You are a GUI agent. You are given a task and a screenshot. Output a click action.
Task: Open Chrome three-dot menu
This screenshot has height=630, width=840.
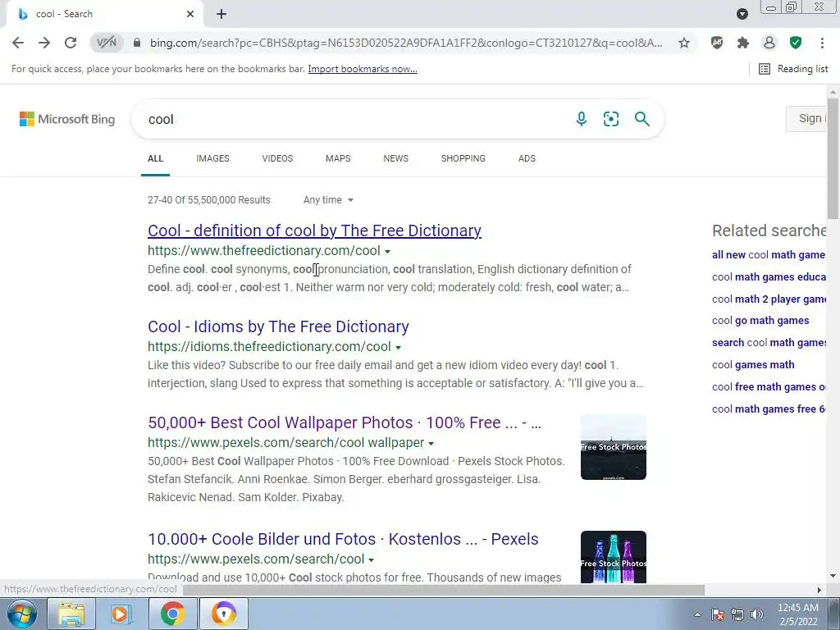[822, 43]
